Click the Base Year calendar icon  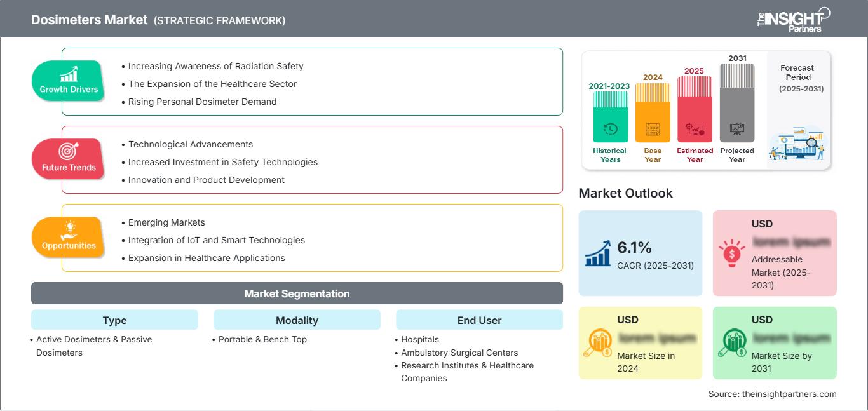pyautogui.click(x=653, y=130)
